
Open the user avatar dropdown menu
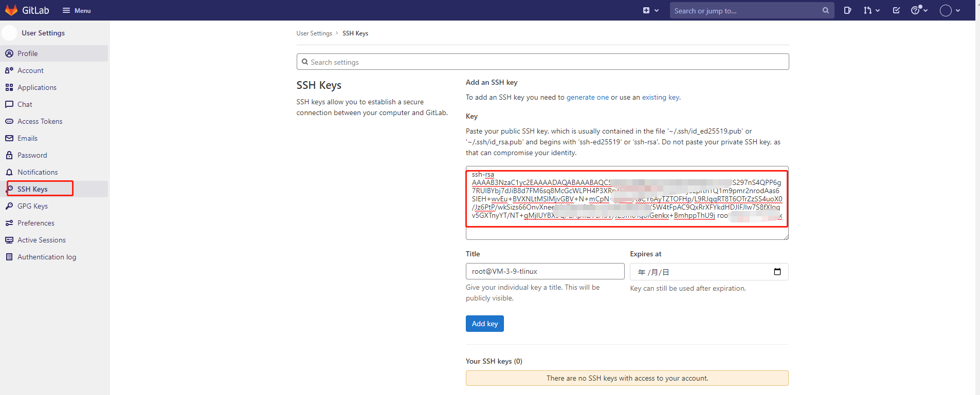pyautogui.click(x=950, y=10)
